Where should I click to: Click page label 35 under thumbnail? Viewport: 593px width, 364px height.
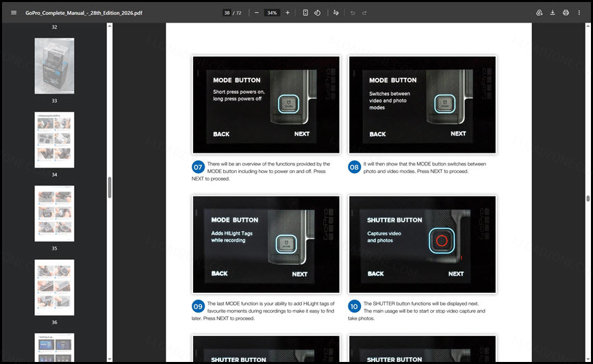tap(55, 248)
